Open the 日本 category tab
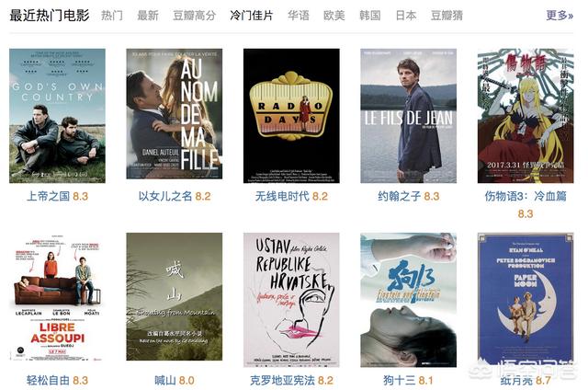 (406, 16)
